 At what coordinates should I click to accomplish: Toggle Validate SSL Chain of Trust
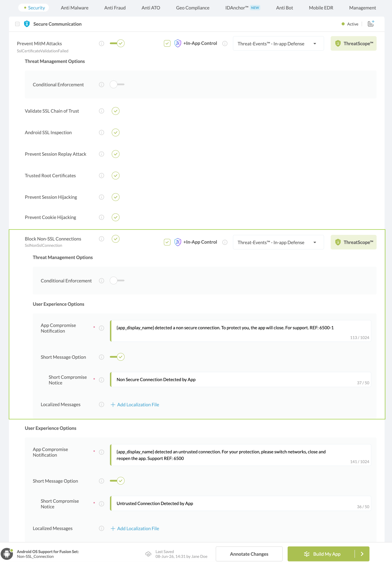tap(116, 111)
